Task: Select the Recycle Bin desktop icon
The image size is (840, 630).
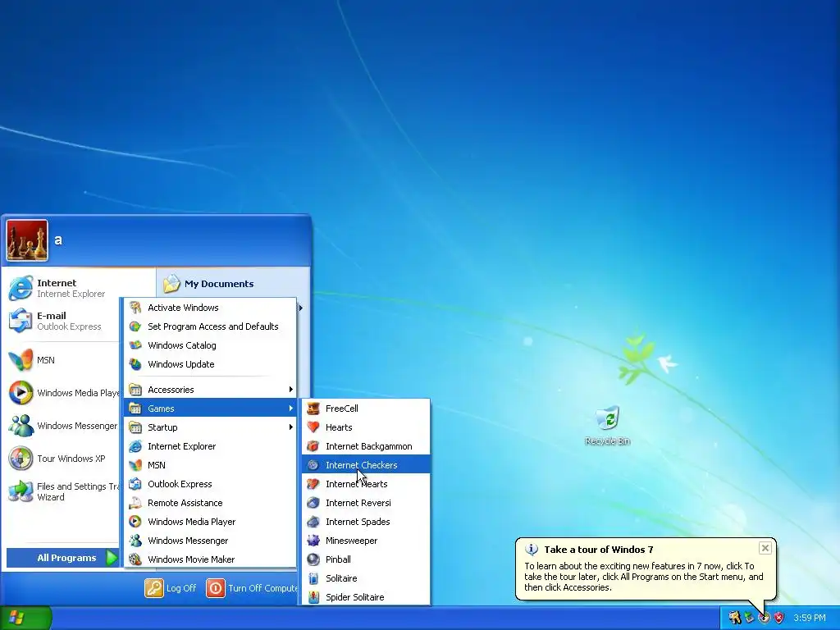Action: (608, 426)
